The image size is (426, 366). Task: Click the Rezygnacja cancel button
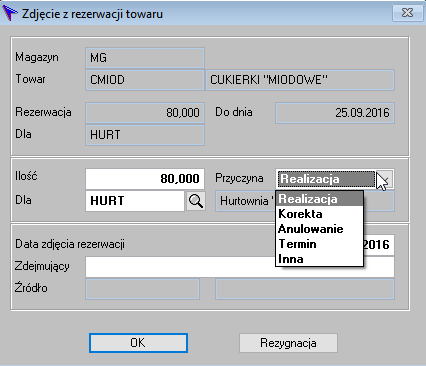pos(288,343)
